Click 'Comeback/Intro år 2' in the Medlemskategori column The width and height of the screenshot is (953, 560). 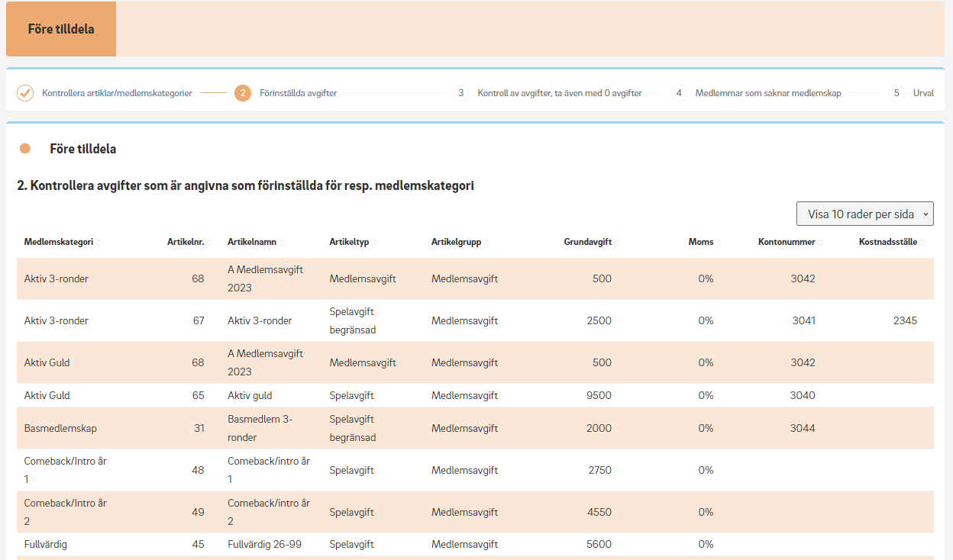click(x=66, y=512)
